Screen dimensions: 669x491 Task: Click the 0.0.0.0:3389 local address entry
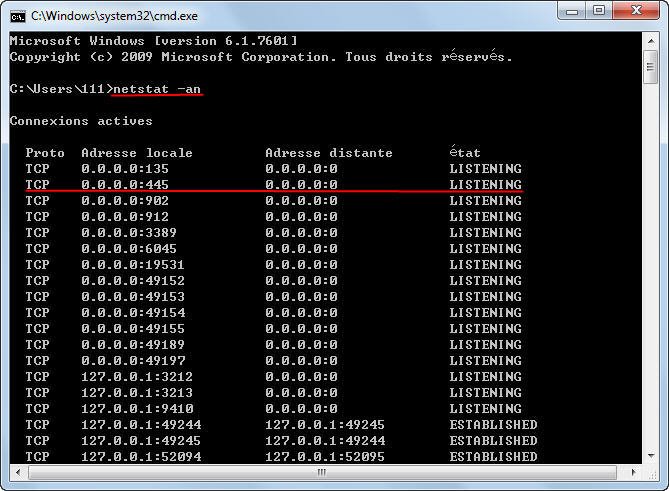pyautogui.click(x=129, y=232)
